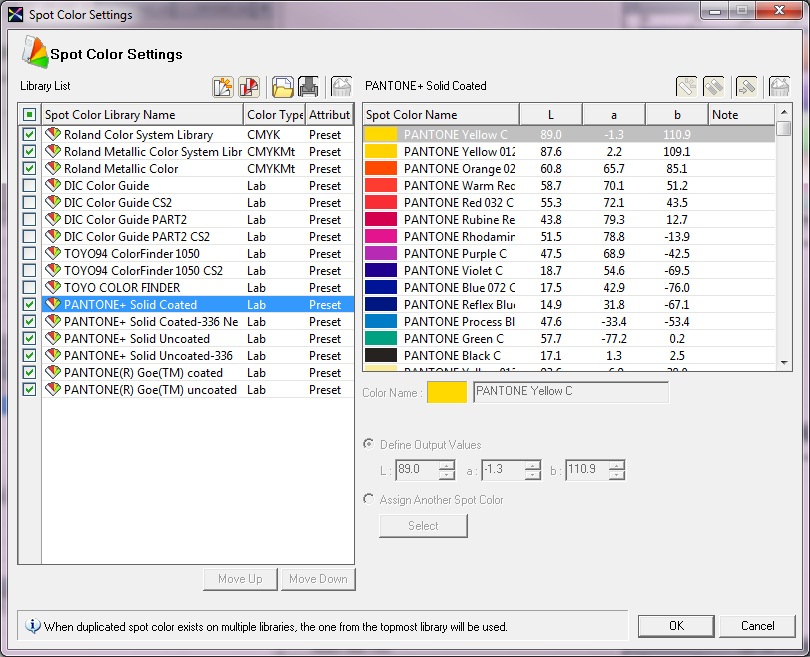Click the Note column header
810x657 pixels.
click(741, 115)
